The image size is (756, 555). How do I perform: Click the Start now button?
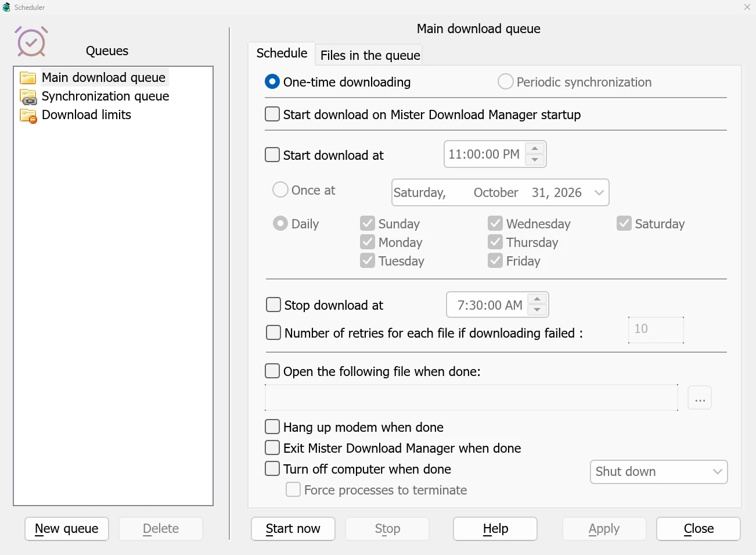293,529
